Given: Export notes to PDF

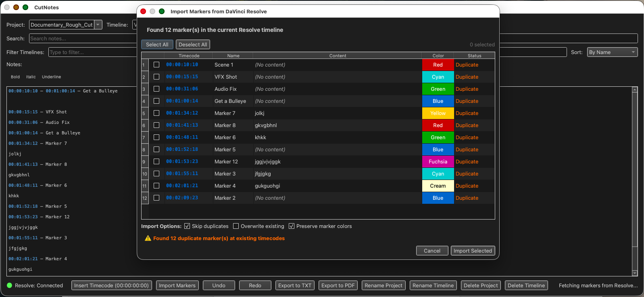Looking at the screenshot, I should tap(338, 285).
